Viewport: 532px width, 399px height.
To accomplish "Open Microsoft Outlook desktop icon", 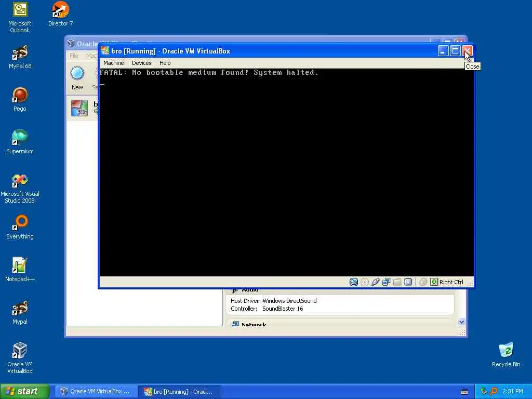I will [x=20, y=18].
